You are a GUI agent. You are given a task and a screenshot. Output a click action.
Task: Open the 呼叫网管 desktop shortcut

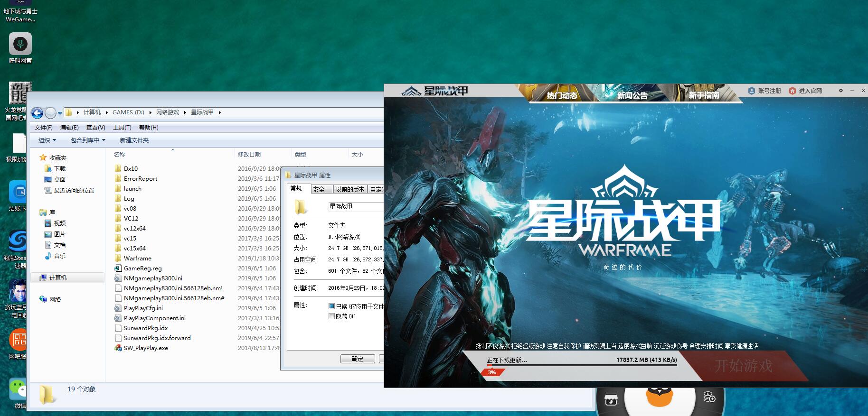click(20, 48)
